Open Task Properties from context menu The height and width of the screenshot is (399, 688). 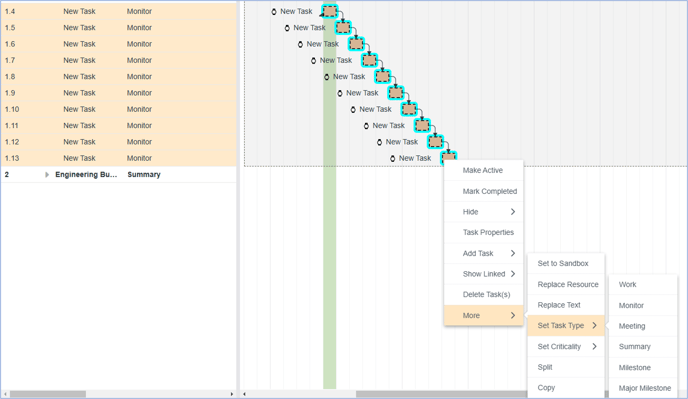coord(484,233)
